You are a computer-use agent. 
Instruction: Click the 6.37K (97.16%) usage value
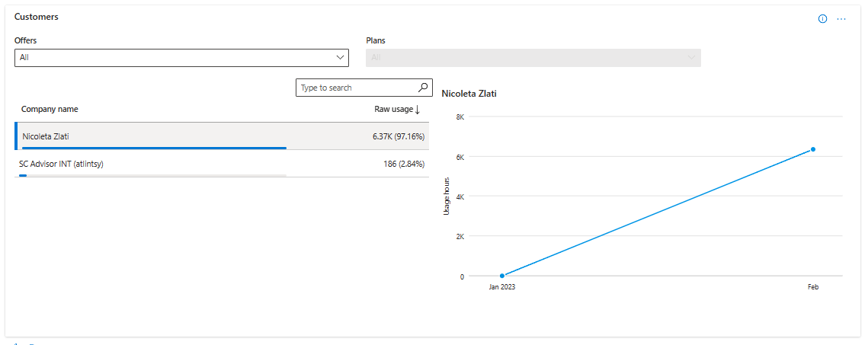pyautogui.click(x=399, y=136)
